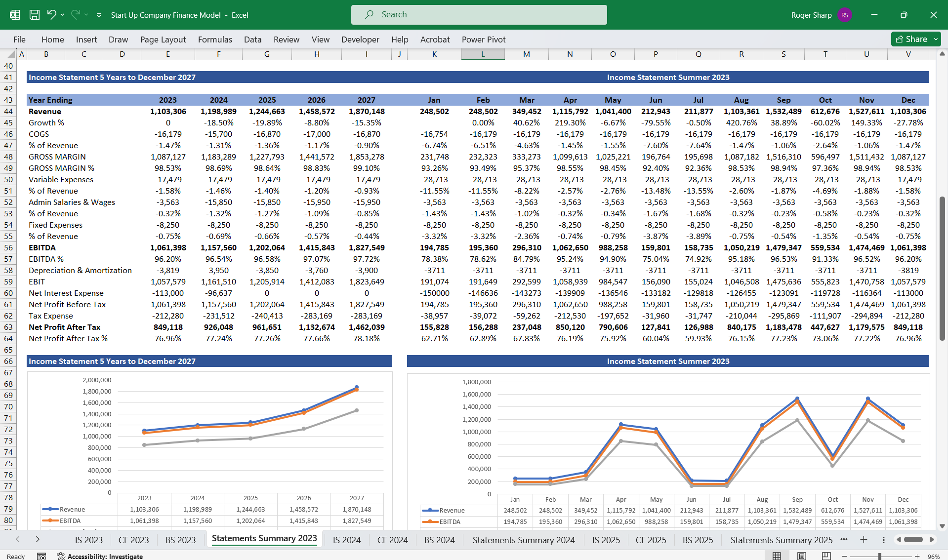This screenshot has height=560, width=948.
Task: Open Page Break Preview from status bar
Action: [825, 556]
